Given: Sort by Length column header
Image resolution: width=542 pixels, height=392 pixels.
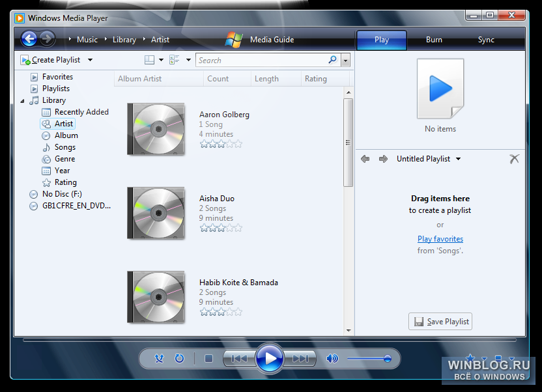Looking at the screenshot, I should (276, 79).
